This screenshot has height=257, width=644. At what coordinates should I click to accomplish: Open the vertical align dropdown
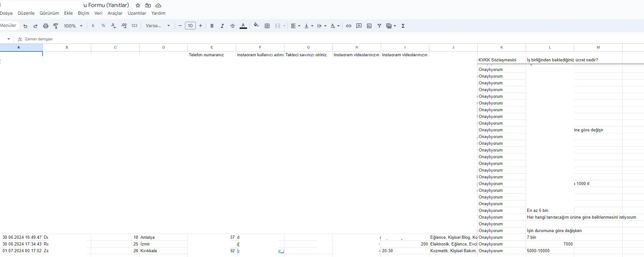click(x=308, y=26)
